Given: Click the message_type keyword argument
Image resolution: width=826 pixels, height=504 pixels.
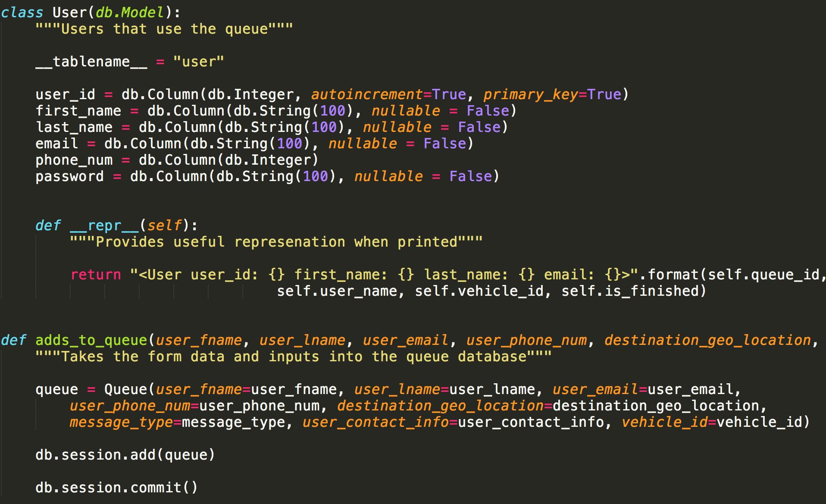Looking at the screenshot, I should (121, 422).
